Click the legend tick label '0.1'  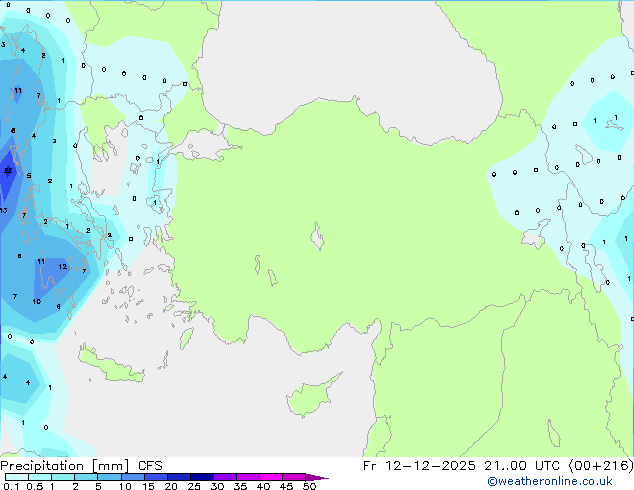pos(11,486)
